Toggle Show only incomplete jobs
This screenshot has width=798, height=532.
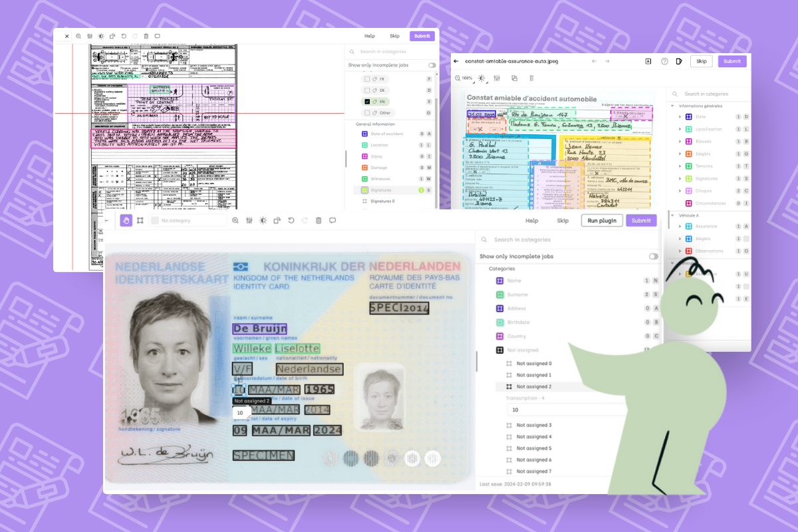pos(653,255)
